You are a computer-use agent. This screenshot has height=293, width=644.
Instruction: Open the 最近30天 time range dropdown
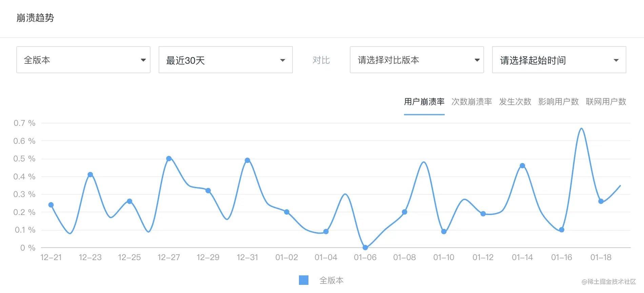(226, 60)
